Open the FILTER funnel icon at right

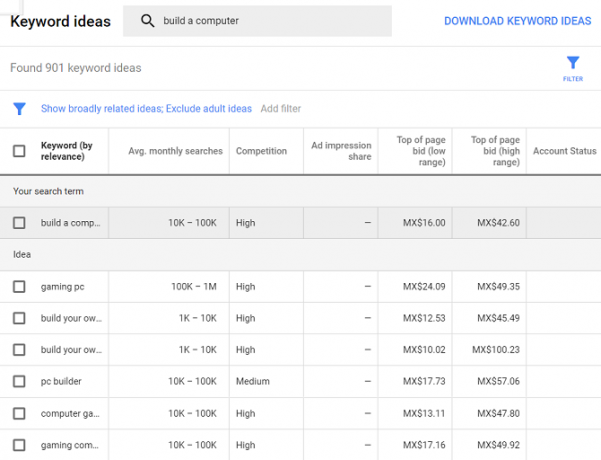(x=573, y=68)
